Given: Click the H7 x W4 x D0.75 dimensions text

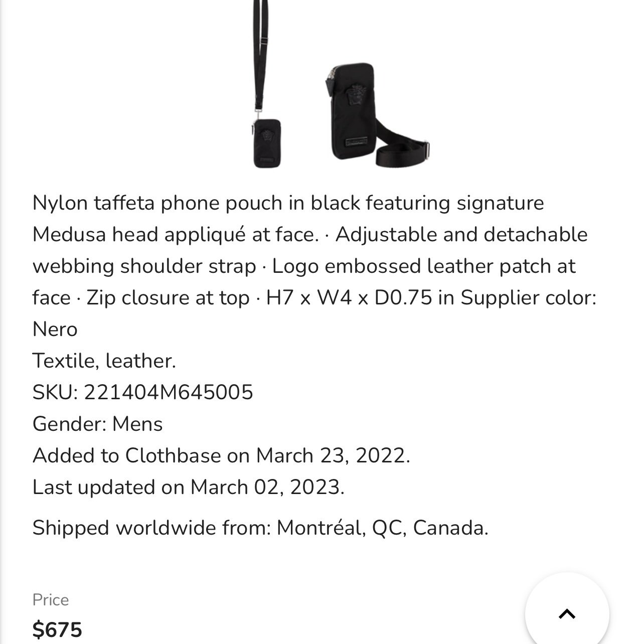Looking at the screenshot, I should coord(349,298).
